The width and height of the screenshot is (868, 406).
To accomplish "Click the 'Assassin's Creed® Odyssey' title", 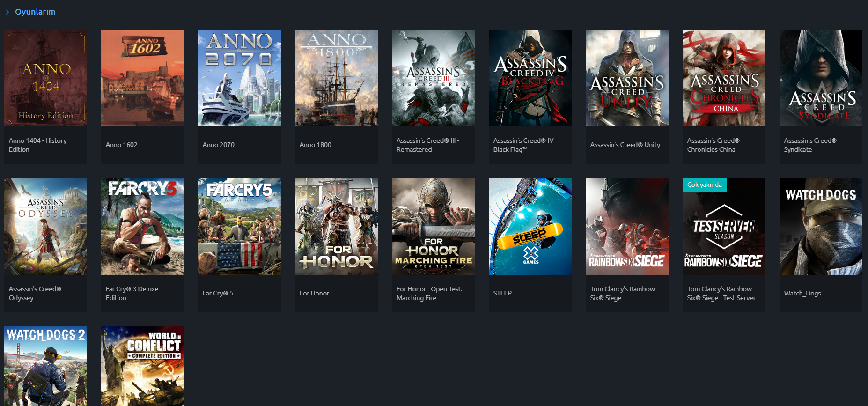I will point(35,294).
